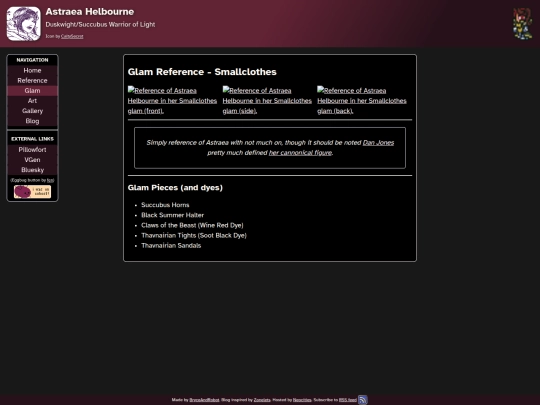Visit the Pillowfort external link
Viewport: 540px width, 405px height.
point(32,149)
